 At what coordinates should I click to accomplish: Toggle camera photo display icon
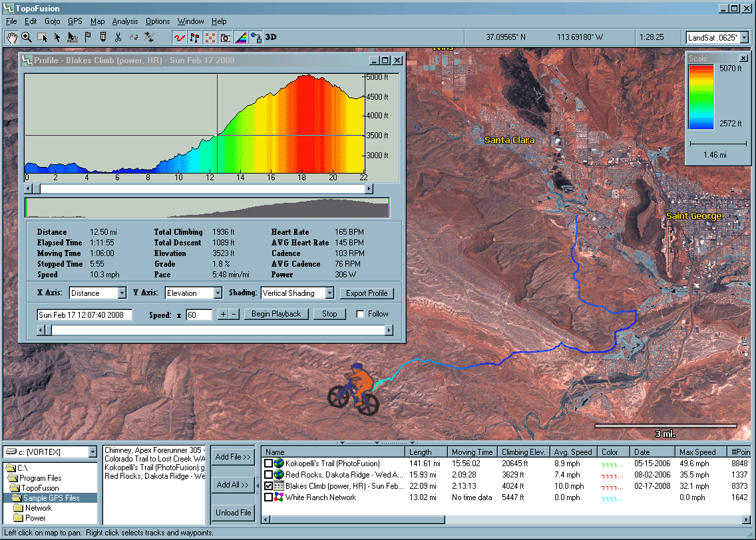coord(225,37)
